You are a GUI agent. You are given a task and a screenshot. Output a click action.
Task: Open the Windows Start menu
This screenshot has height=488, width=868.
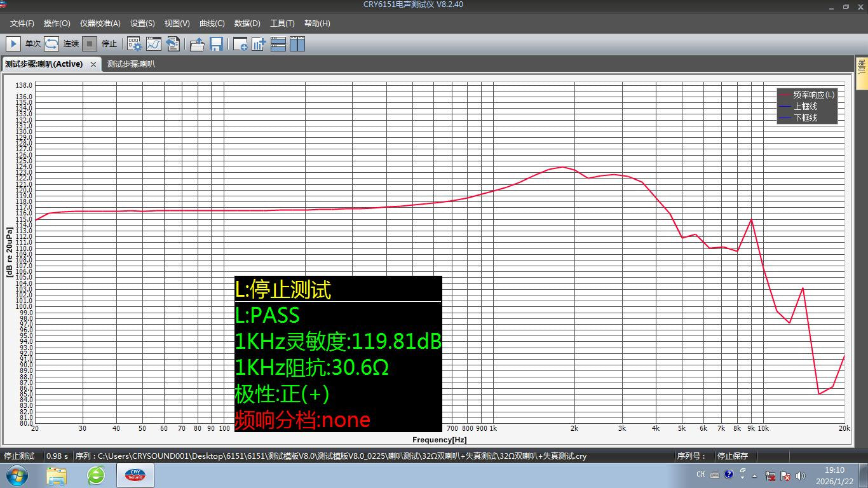17,475
